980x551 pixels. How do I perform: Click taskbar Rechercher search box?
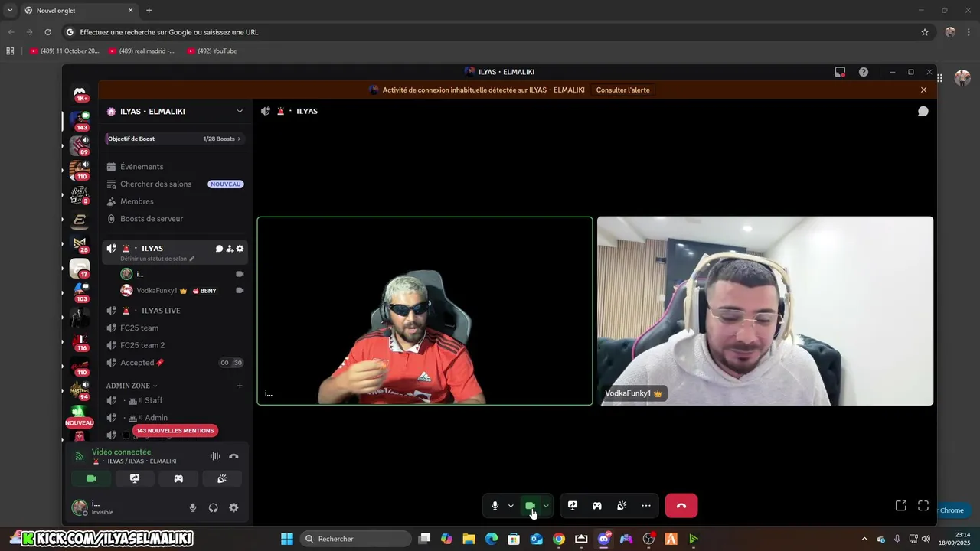pyautogui.click(x=355, y=539)
